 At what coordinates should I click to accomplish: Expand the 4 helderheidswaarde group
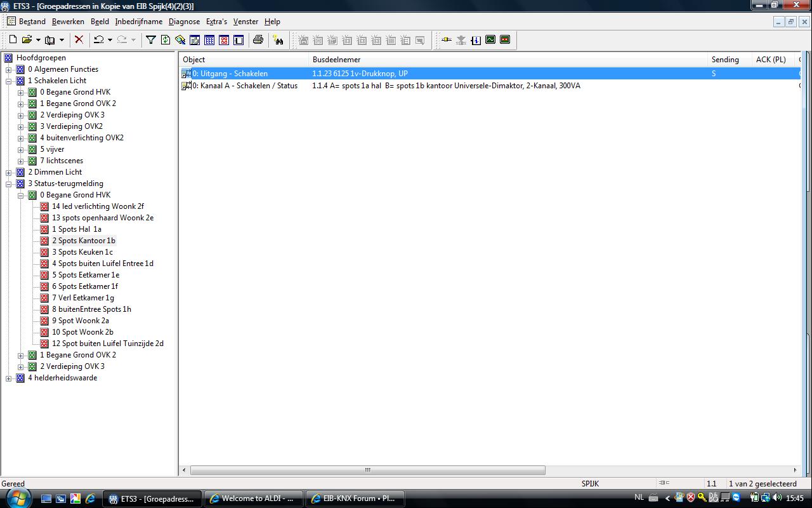click(9, 378)
